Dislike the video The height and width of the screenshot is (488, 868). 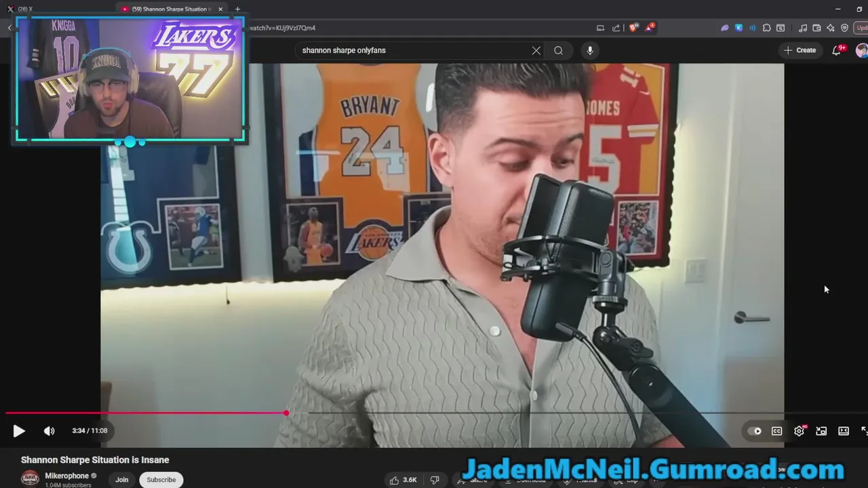435,480
